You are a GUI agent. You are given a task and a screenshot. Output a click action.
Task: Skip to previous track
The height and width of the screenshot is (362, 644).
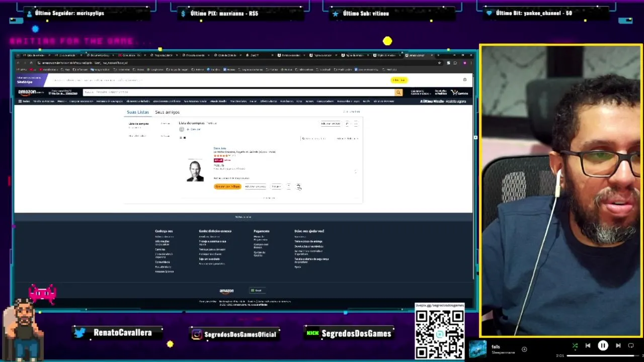tap(588, 345)
